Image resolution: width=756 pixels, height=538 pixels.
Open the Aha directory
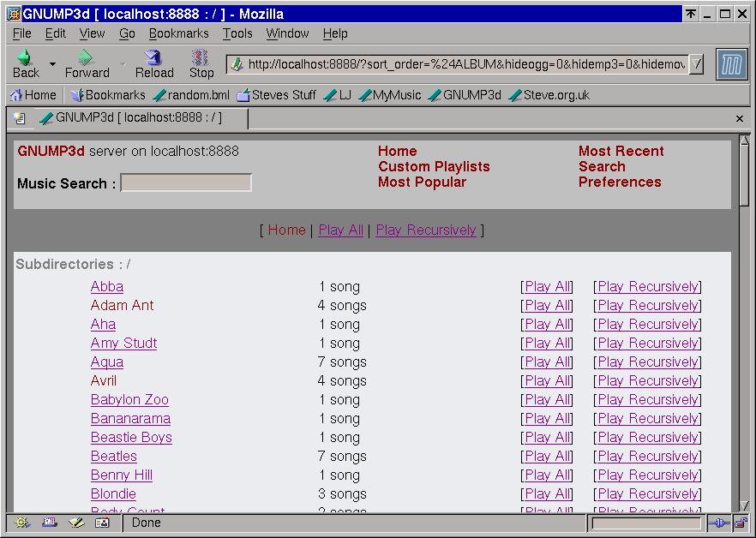click(x=103, y=324)
